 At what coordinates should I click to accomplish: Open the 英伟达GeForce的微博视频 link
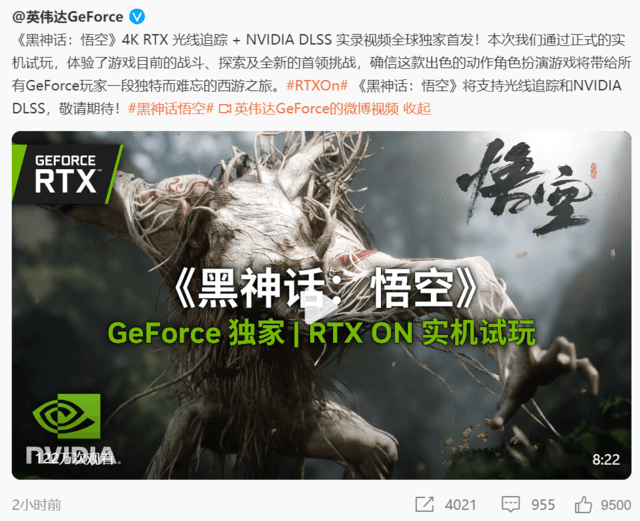tap(316, 109)
